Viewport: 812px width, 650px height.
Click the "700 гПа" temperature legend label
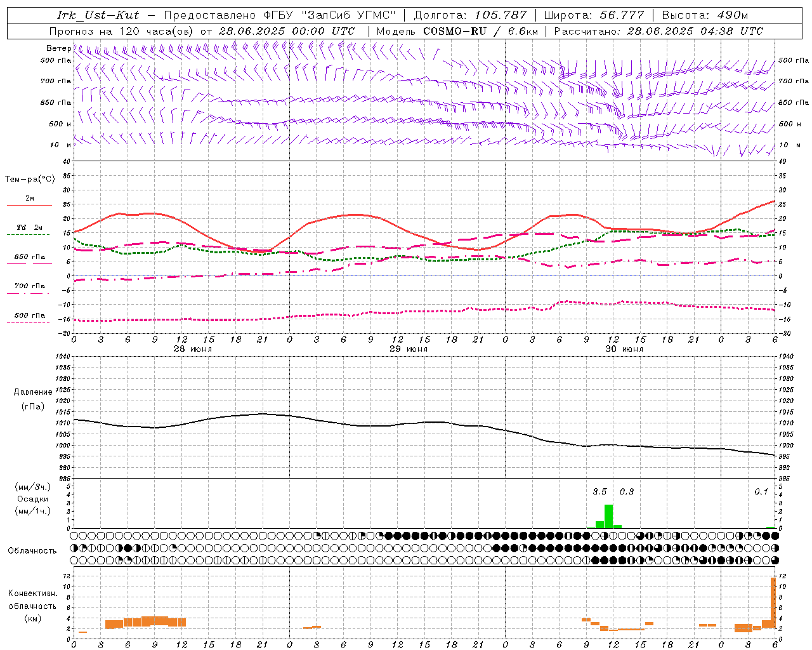point(30,286)
